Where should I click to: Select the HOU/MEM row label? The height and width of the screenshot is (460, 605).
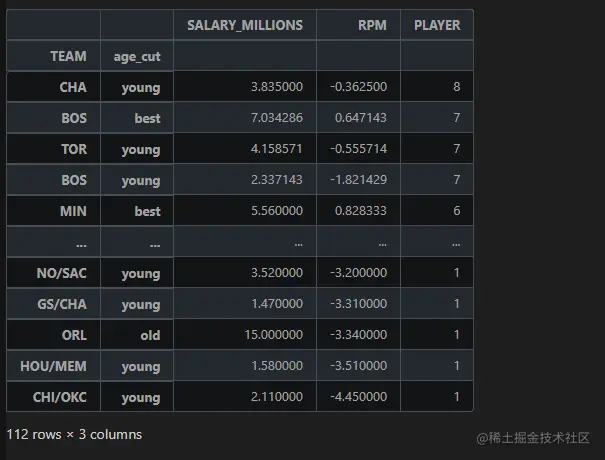click(53, 366)
